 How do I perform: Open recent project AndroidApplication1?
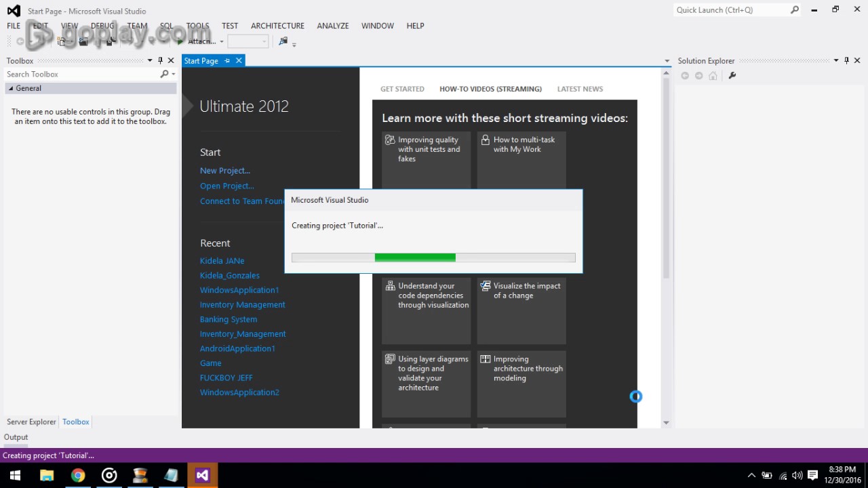click(237, 348)
